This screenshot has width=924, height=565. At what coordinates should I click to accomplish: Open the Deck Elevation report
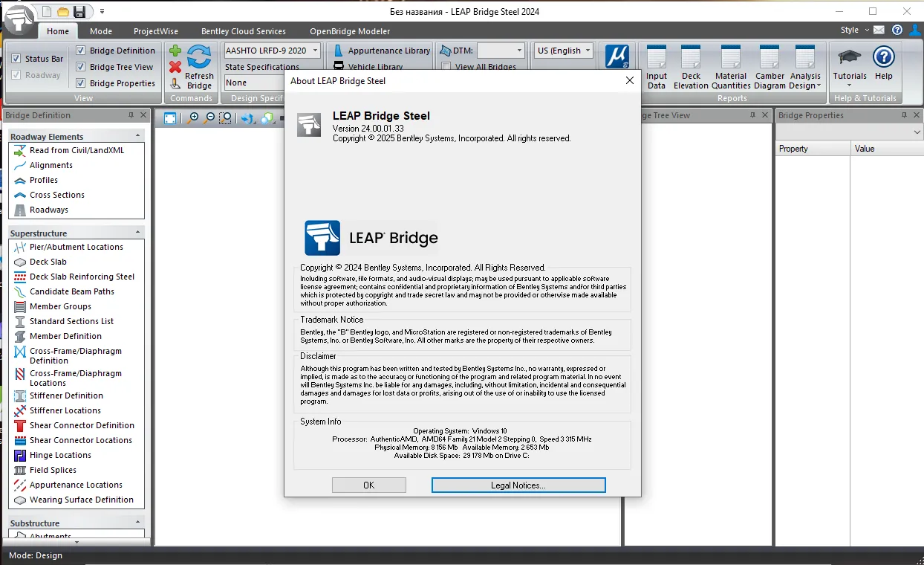point(691,68)
